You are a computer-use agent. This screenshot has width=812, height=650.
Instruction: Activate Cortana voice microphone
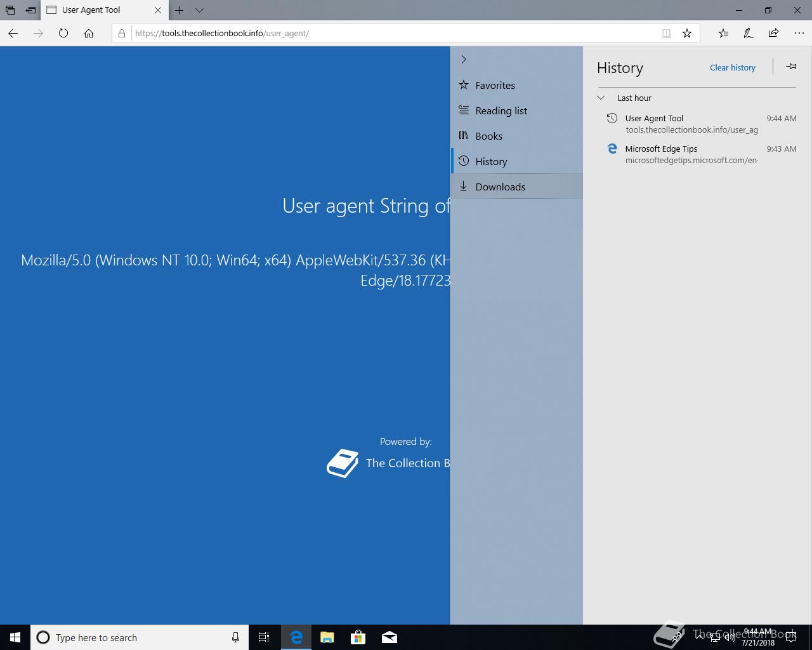pos(235,637)
